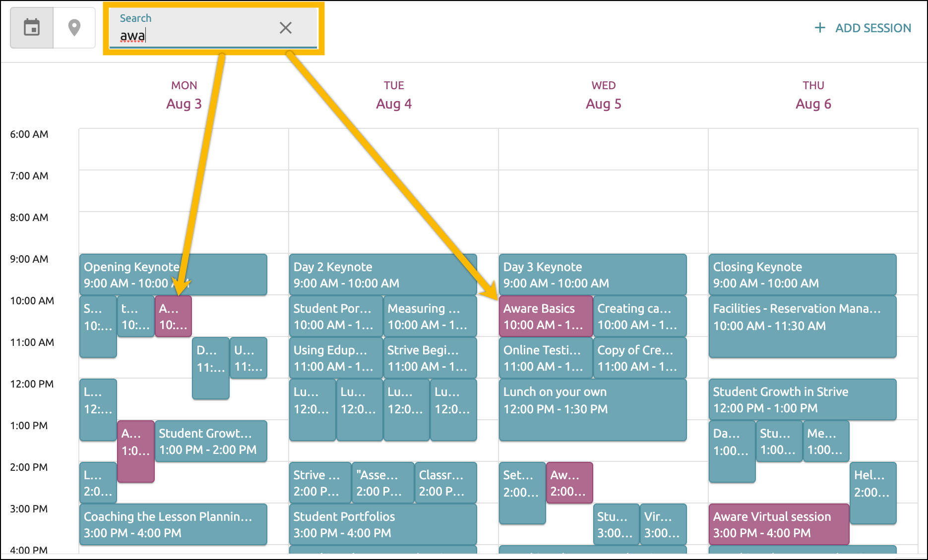Select the MON Aug 3 column header

point(184,95)
